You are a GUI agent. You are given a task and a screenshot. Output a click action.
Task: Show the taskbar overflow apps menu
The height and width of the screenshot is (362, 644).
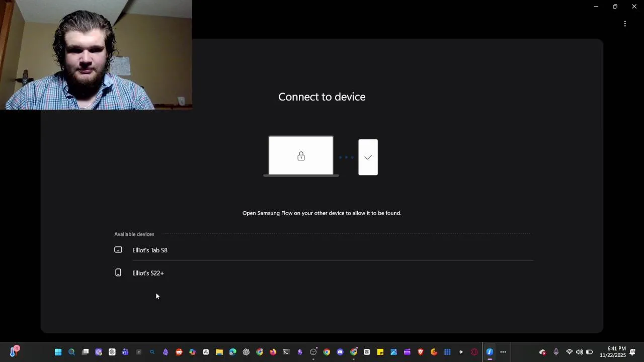click(503, 352)
